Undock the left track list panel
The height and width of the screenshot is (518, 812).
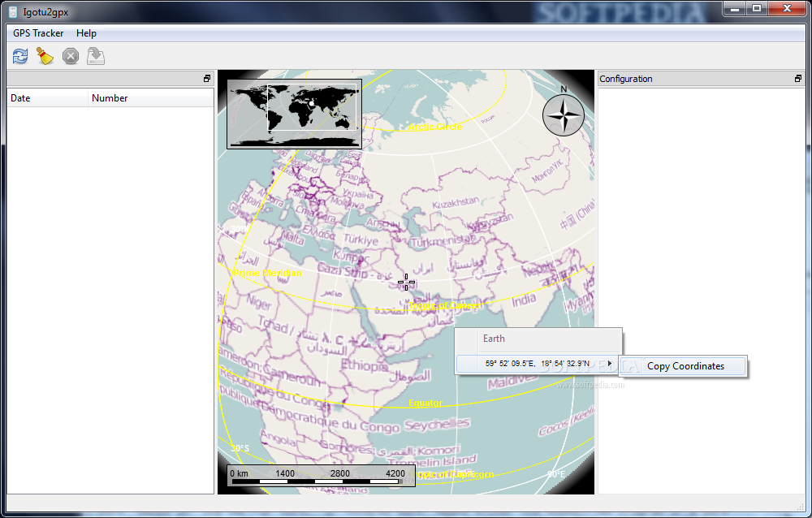tap(207, 79)
